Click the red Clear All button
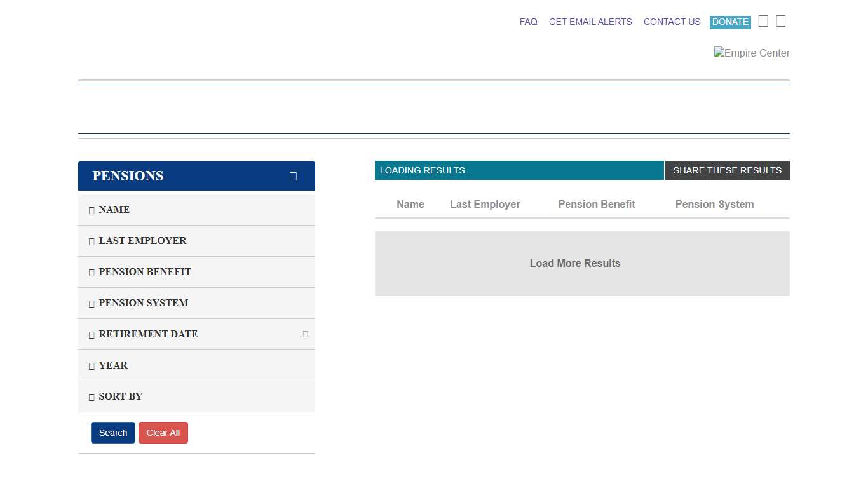This screenshot has width=868, height=488. [x=163, y=433]
